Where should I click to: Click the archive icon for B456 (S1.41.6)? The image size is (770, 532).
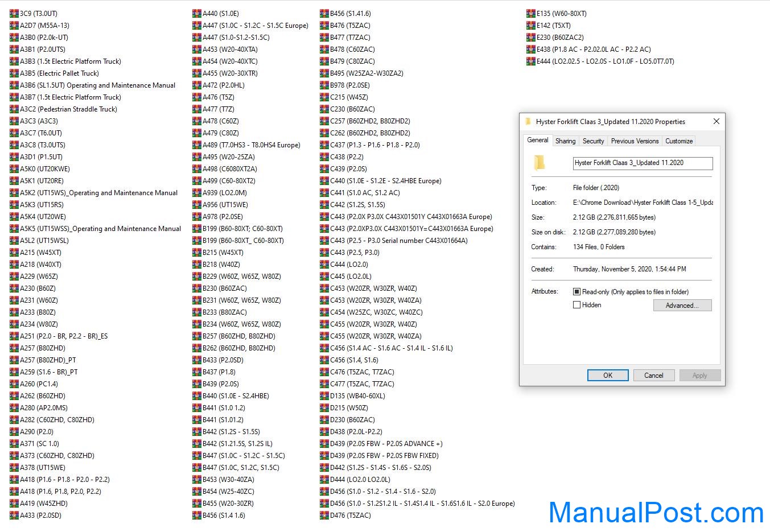[x=324, y=13]
